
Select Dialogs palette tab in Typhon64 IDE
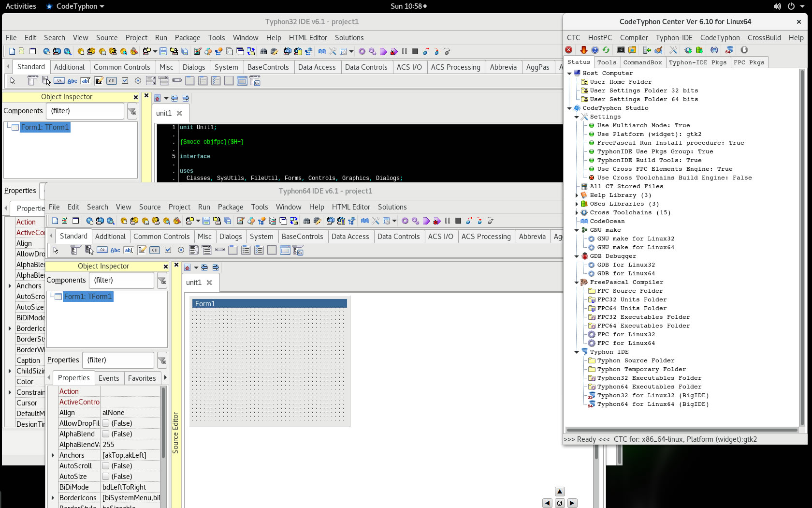click(231, 237)
